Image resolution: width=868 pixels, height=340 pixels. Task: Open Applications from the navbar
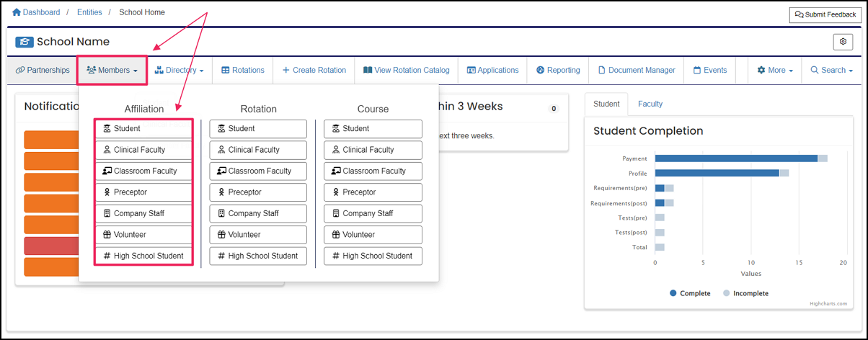pos(493,70)
